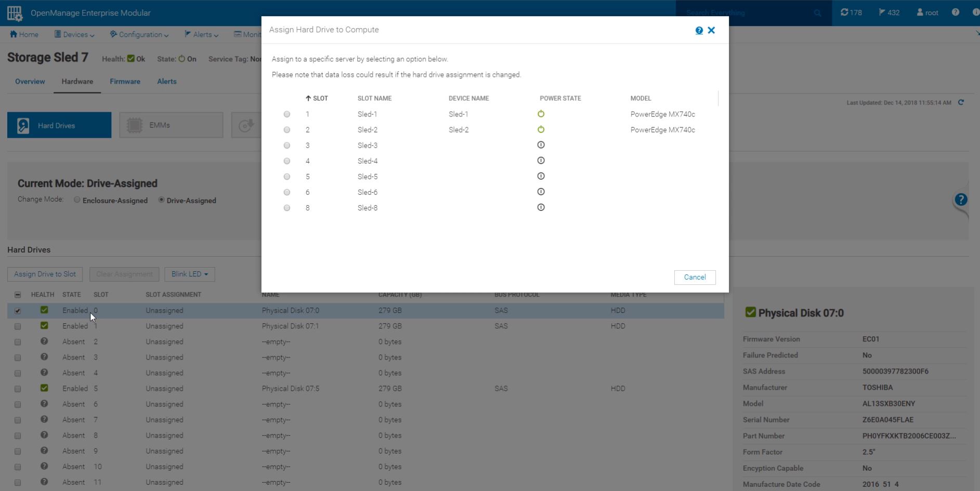Open the alerts flag icon showing 432
Viewport: 980px width, 491px height.
click(889, 12)
